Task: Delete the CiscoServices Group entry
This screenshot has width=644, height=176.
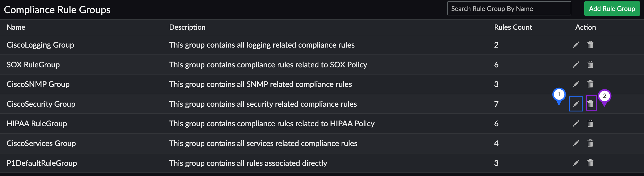Action: pos(590,143)
